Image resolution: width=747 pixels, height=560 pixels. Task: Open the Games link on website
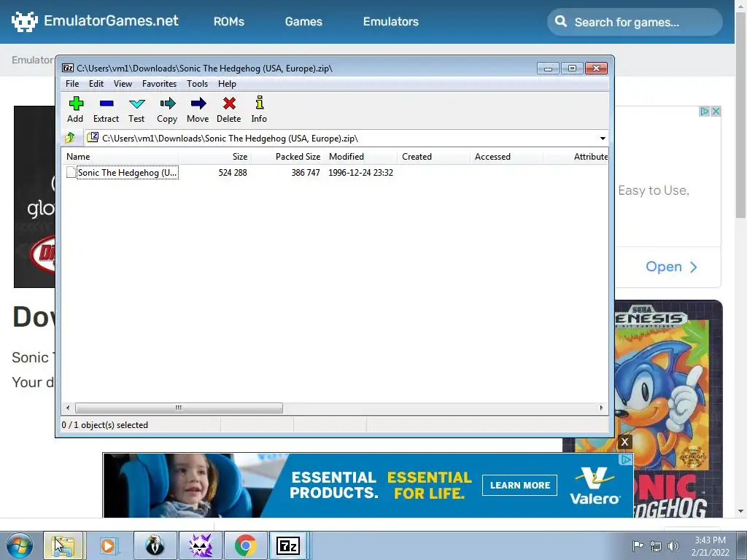303,21
